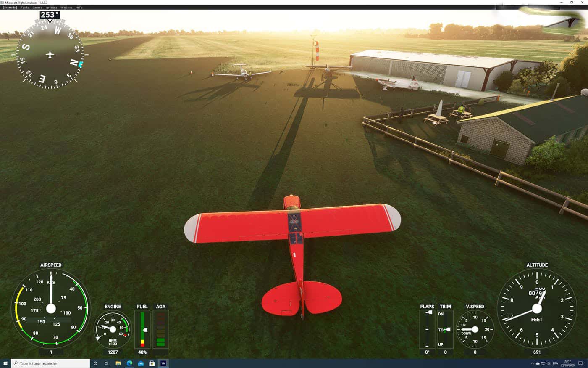Click the trim position indicator
This screenshot has height=368, width=588.
(x=445, y=329)
